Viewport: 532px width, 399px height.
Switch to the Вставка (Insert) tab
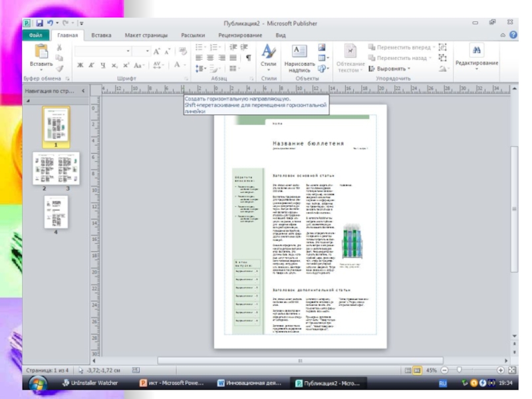tap(101, 35)
